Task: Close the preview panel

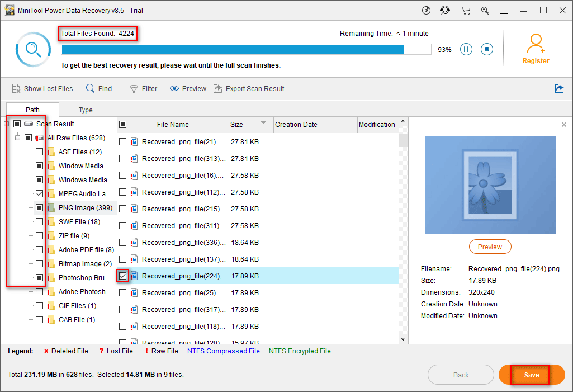Action: coord(564,125)
